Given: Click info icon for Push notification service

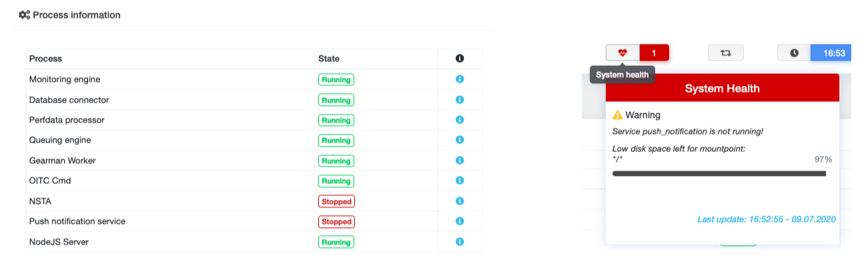Looking at the screenshot, I should pyautogui.click(x=459, y=221).
